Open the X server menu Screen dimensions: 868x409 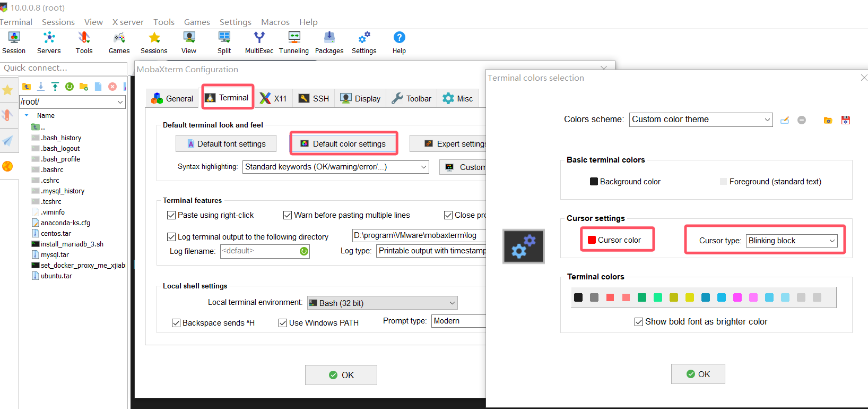(x=128, y=22)
